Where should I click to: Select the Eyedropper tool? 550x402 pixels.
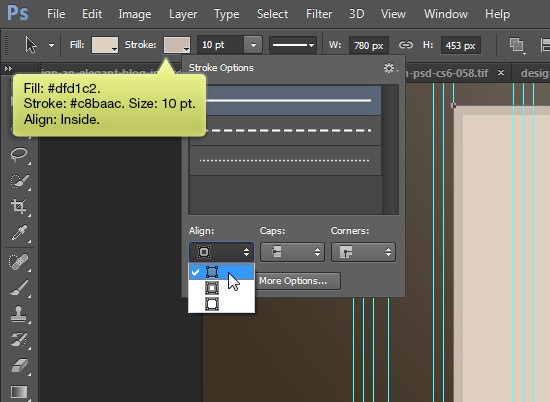(x=19, y=233)
